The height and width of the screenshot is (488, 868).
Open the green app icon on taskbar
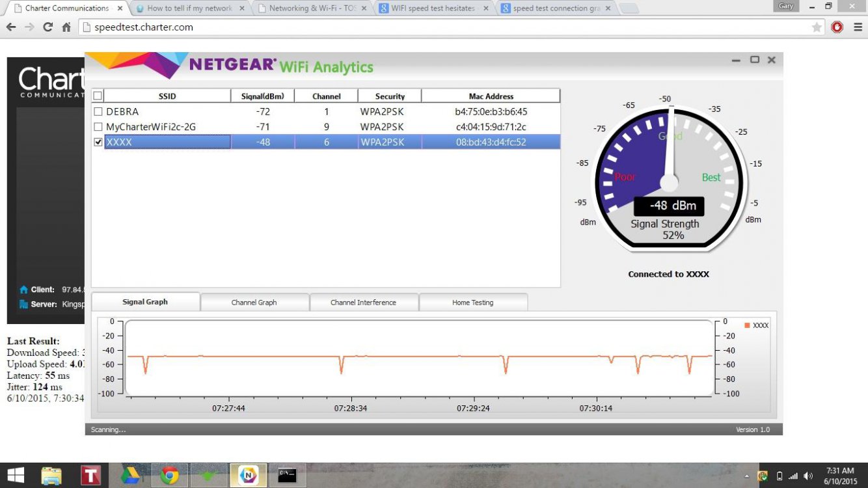[208, 476]
